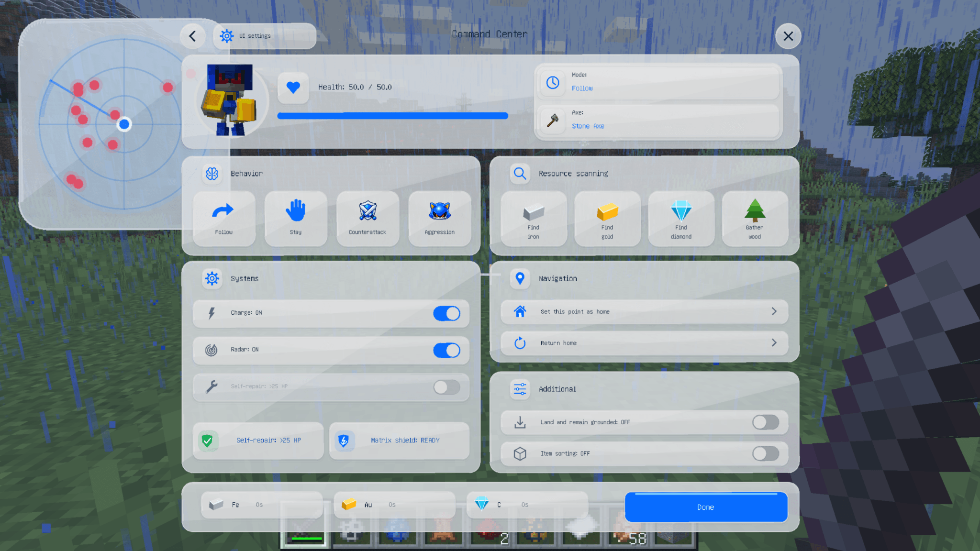Select the Gather wood tree icon
Screen dimensions: 980x551
[755, 210]
